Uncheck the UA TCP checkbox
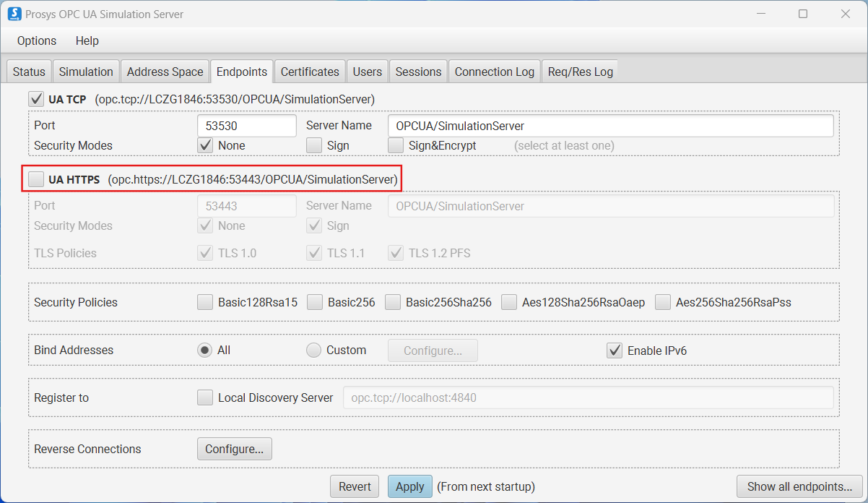This screenshot has height=503, width=868. point(35,98)
